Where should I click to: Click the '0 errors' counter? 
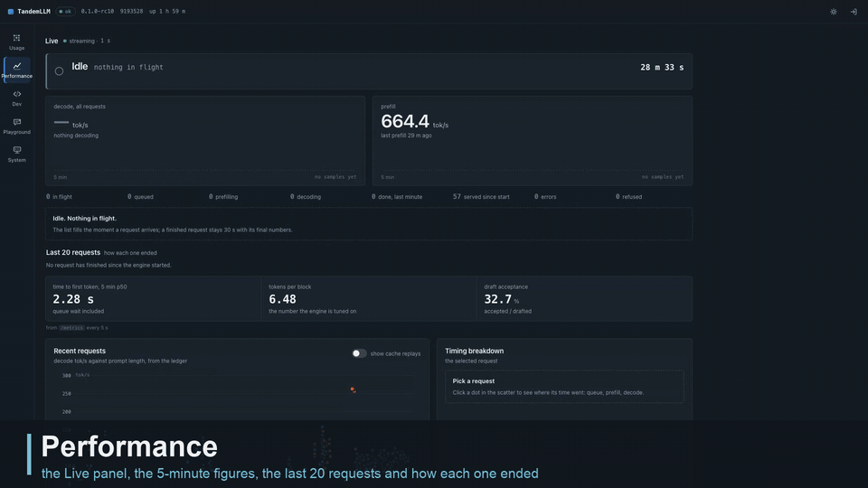545,196
